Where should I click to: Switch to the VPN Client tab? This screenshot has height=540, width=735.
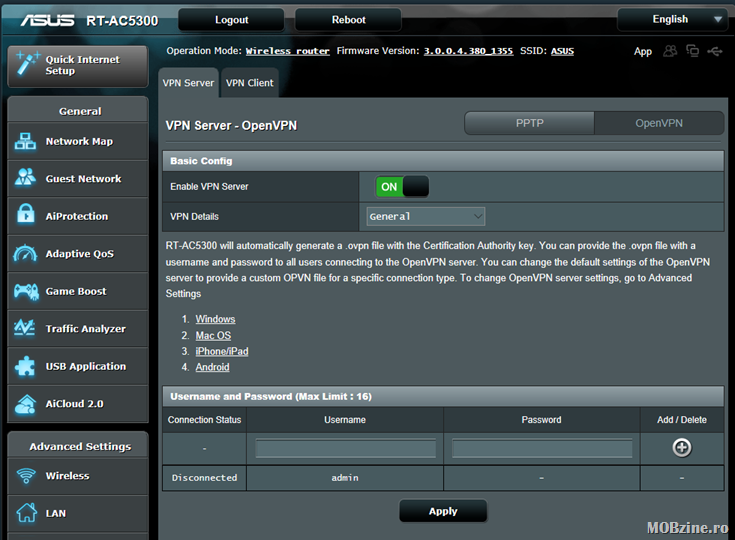[249, 83]
